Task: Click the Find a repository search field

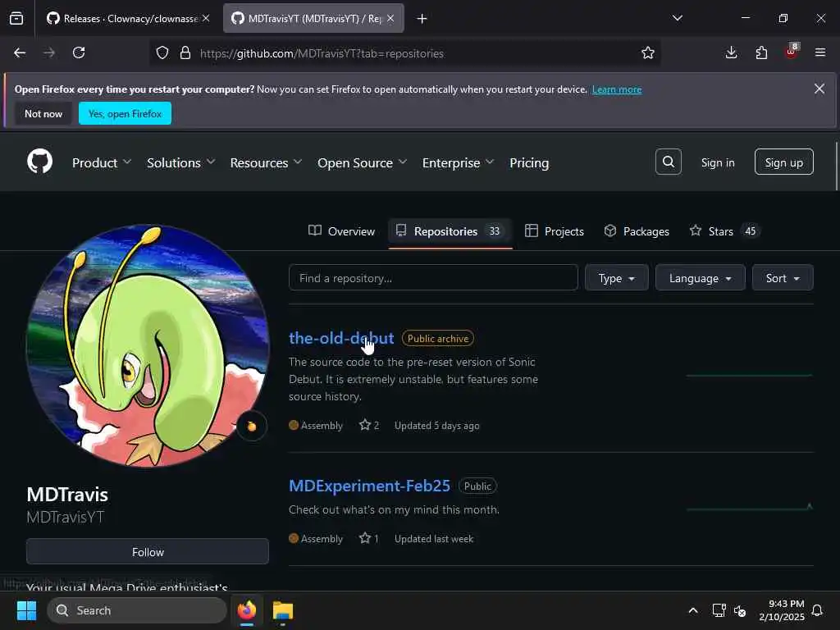Action: (433, 277)
